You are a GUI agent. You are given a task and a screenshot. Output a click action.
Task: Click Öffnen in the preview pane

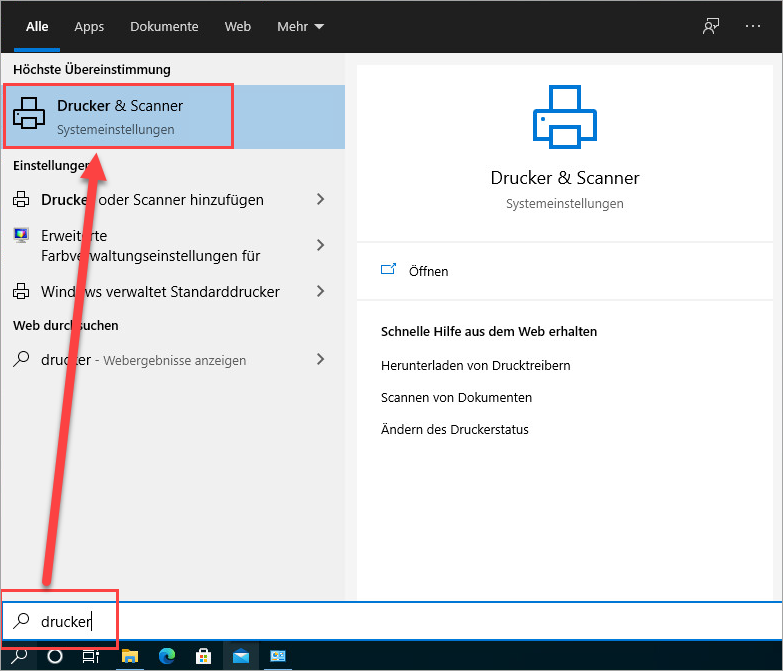coord(428,271)
